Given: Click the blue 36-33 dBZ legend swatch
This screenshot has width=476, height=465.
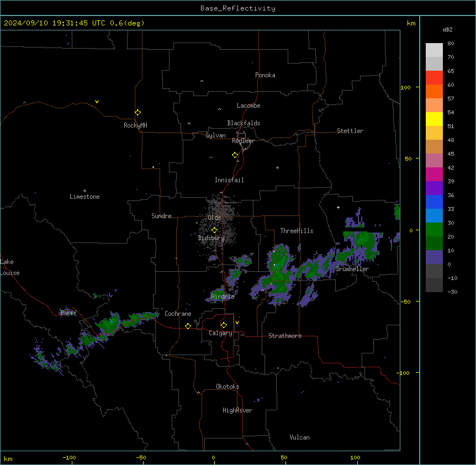Looking at the screenshot, I should click(x=434, y=202).
